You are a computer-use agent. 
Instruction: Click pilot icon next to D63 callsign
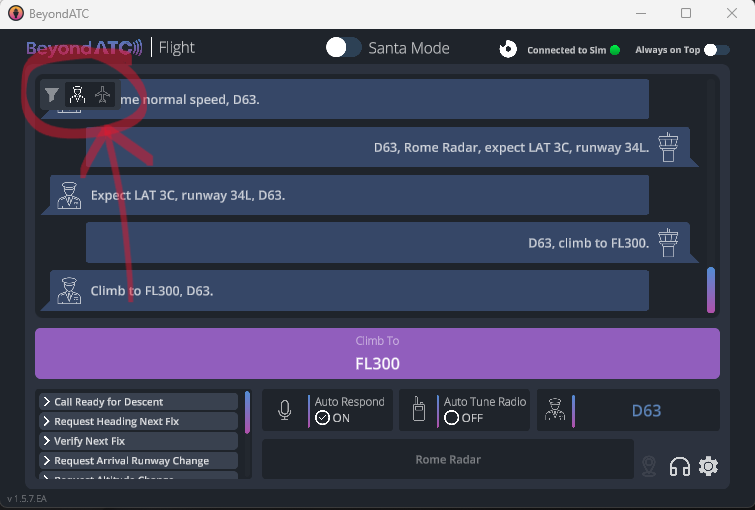point(555,410)
